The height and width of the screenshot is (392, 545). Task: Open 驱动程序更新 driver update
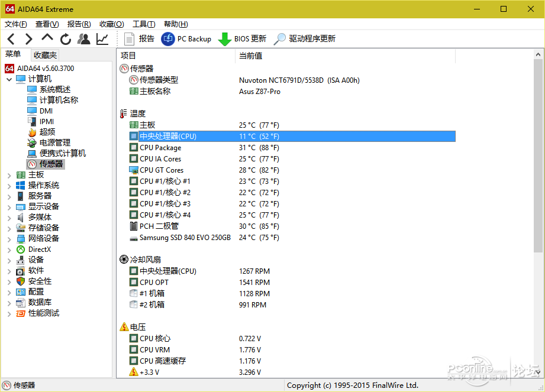305,39
